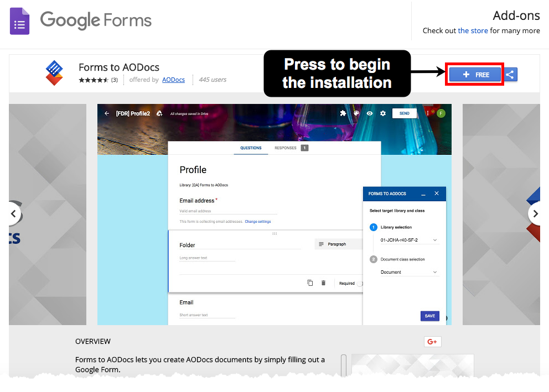Click the Library: [QA] Forms to AODocs text
This screenshot has width=549, height=392.
(x=204, y=185)
